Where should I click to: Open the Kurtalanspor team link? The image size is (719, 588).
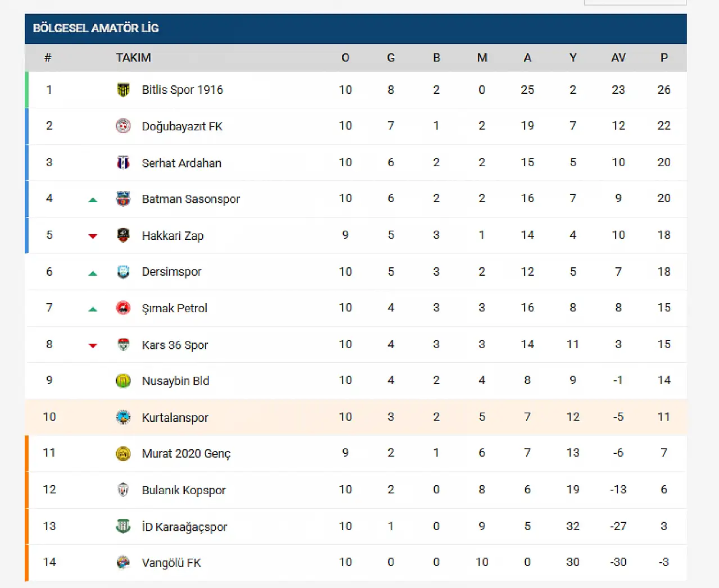[x=175, y=417]
